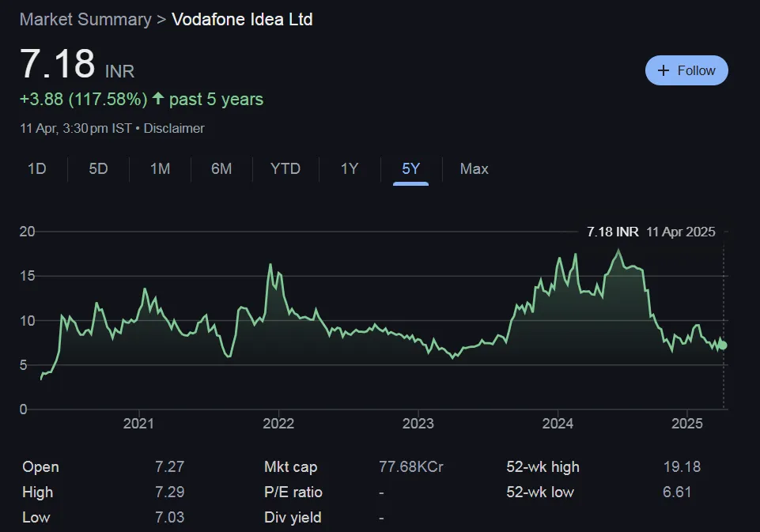Image resolution: width=760 pixels, height=532 pixels.
Task: Click the 2025 axis label
Action: (686, 424)
